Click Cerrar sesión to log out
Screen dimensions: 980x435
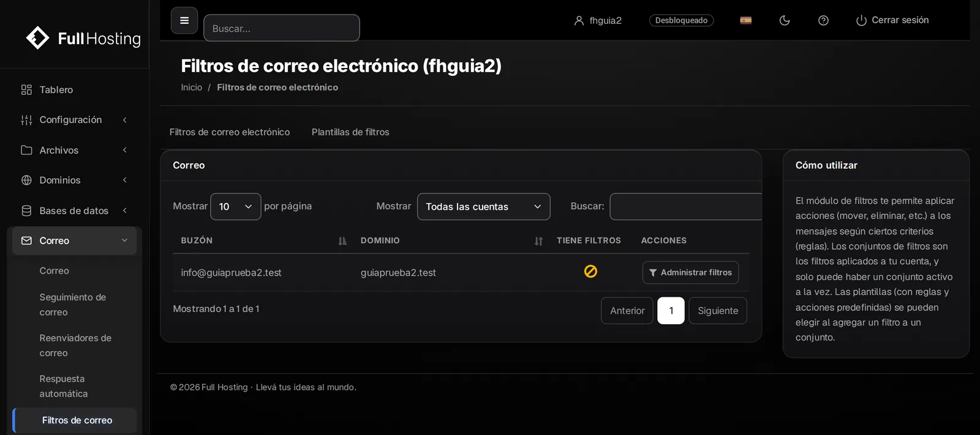(x=892, y=21)
